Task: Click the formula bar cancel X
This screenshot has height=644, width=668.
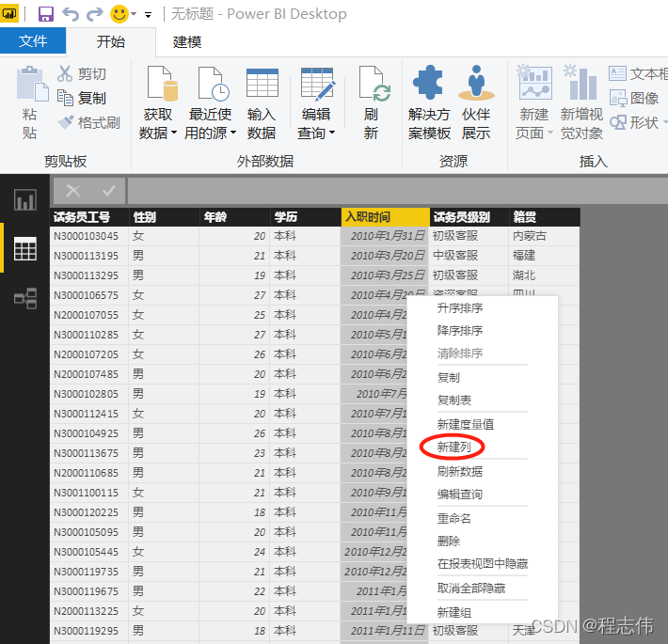Action: (x=72, y=191)
